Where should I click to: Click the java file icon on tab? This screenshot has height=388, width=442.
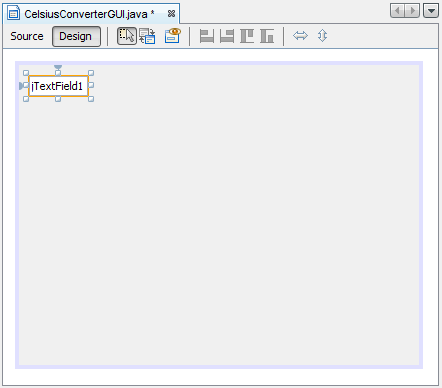coord(13,13)
